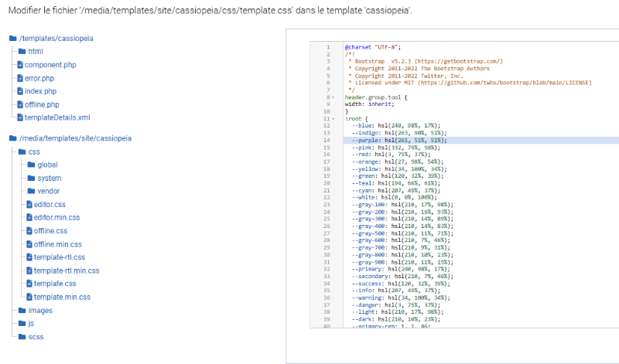Expand the js folder
Image resolution: width=619 pixels, height=364 pixels.
(31, 323)
